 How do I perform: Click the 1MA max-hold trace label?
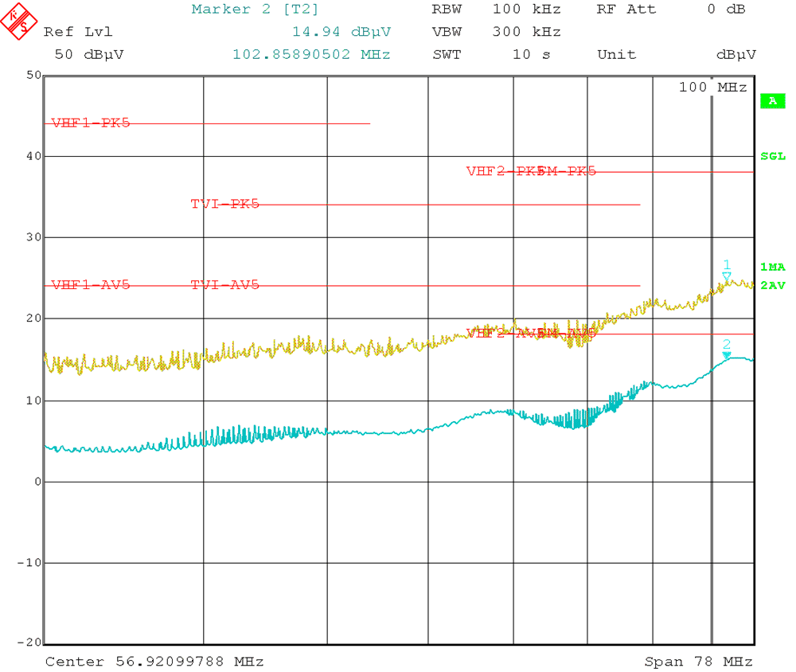773,268
